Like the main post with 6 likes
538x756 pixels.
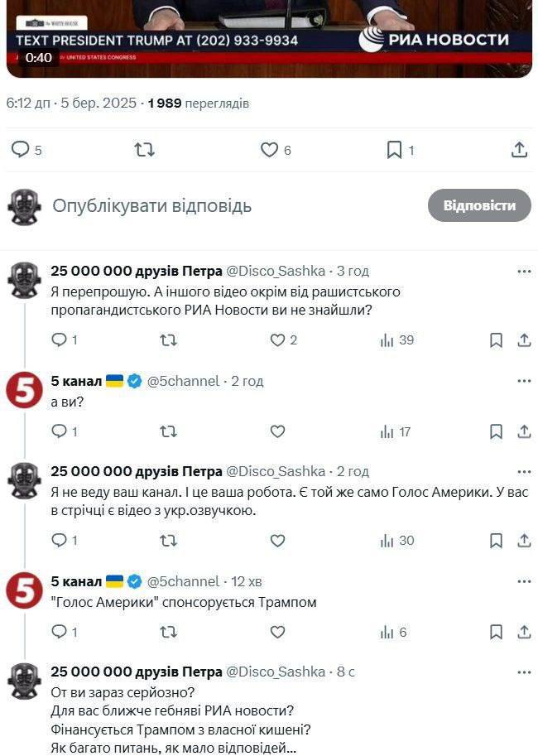click(269, 150)
